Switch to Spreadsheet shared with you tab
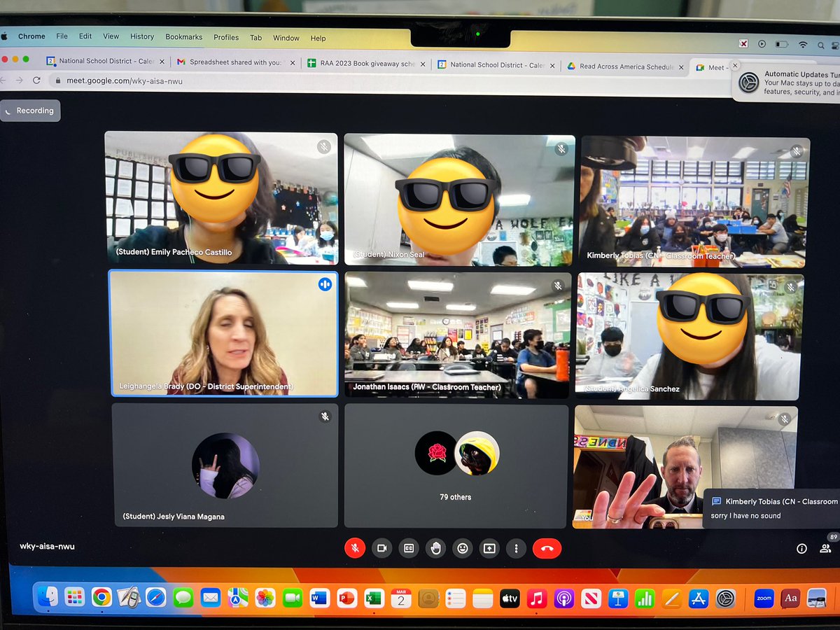 [x=236, y=62]
